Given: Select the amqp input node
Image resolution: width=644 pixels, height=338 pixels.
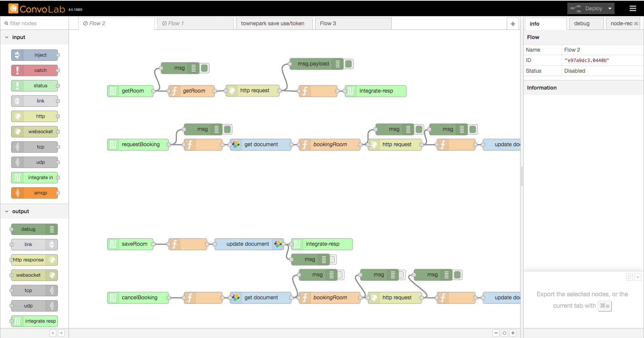Looking at the screenshot, I should pyautogui.click(x=34, y=193).
